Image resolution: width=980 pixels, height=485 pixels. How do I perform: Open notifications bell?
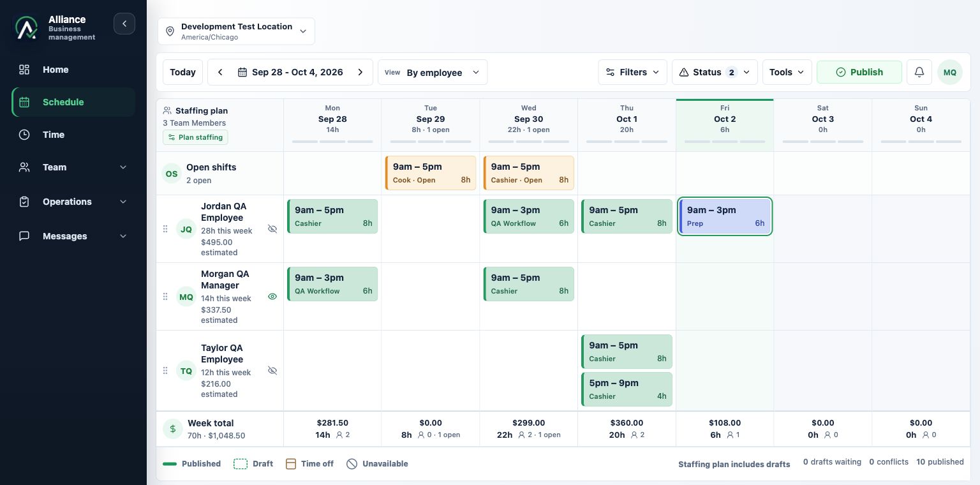919,72
